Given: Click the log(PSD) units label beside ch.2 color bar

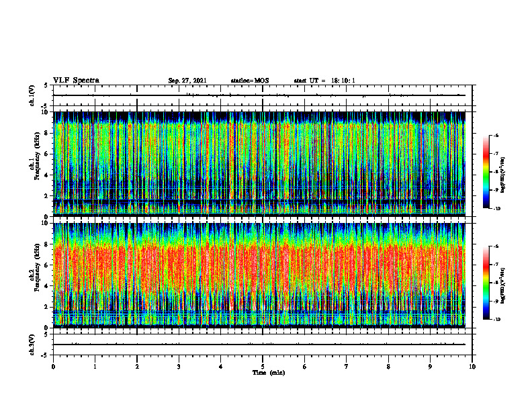Looking at the screenshot, I should (503, 285).
